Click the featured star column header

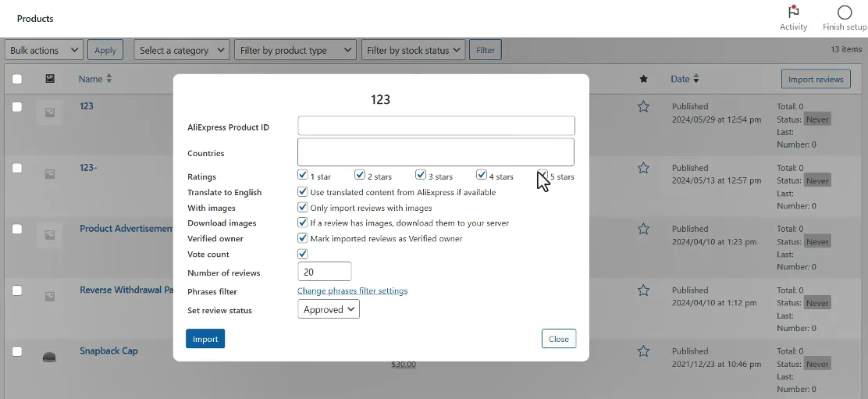click(x=643, y=79)
